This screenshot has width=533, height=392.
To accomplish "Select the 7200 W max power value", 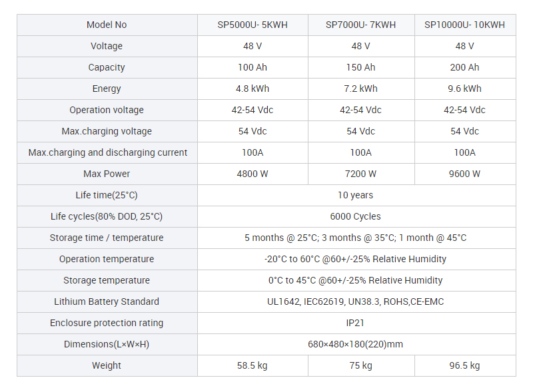I will coord(360,174).
